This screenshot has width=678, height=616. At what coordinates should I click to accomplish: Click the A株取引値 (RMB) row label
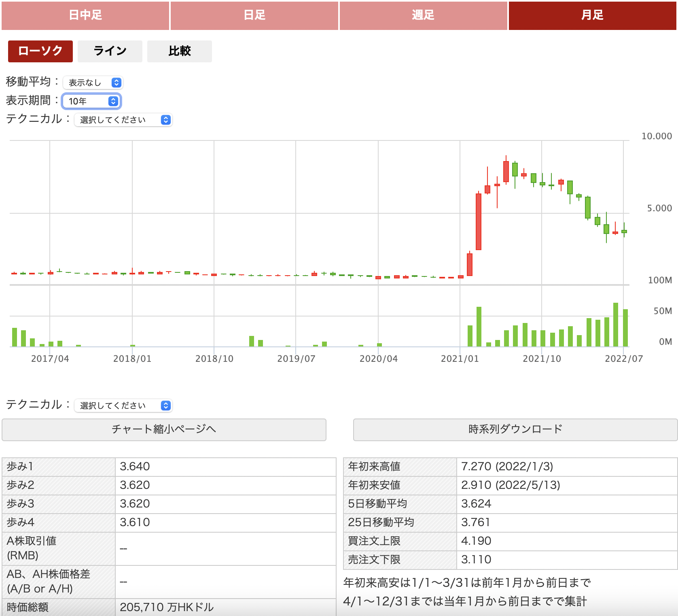32,548
